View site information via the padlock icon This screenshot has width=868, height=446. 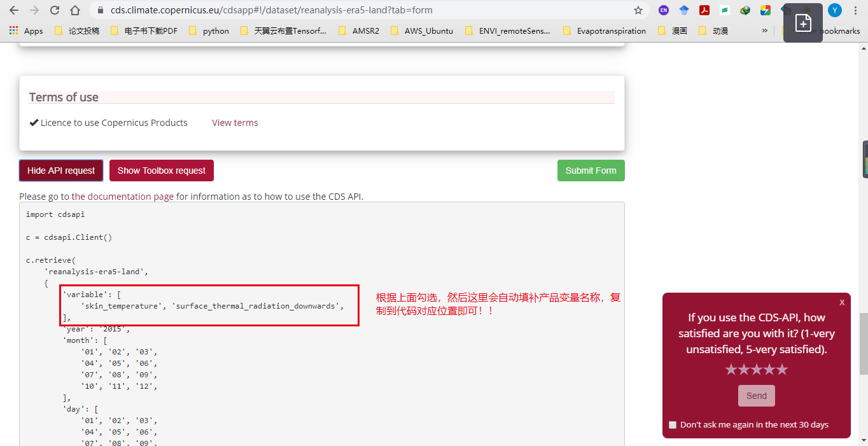coord(101,10)
